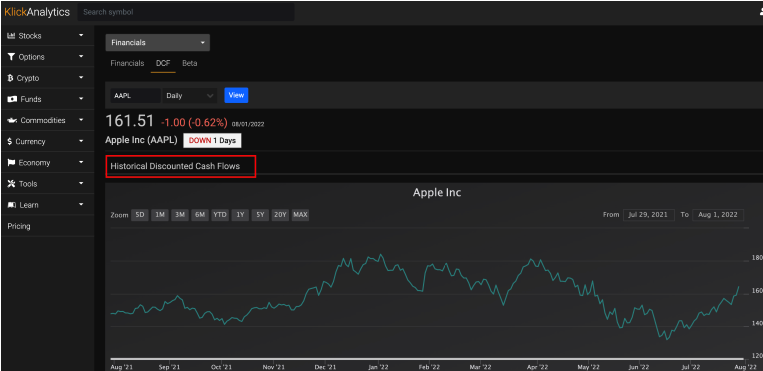
Task: Click the DOWN 1 Days badge
Action: tap(212, 141)
